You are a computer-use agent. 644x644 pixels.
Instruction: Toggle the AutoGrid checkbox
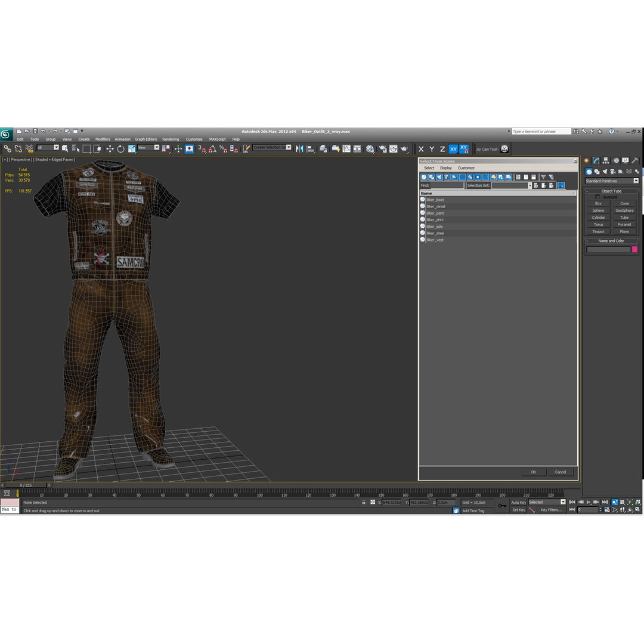[x=597, y=197]
